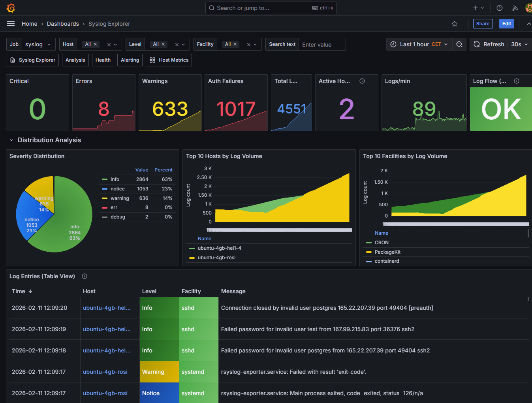Click the Share button
Screen dimensions: 532x403
(483, 24)
